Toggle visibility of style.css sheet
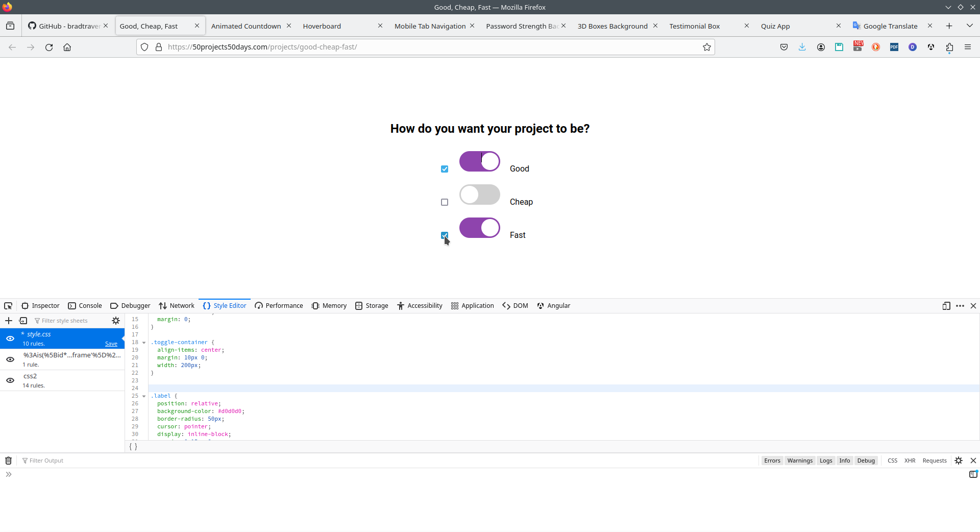980x532 pixels. pyautogui.click(x=10, y=338)
